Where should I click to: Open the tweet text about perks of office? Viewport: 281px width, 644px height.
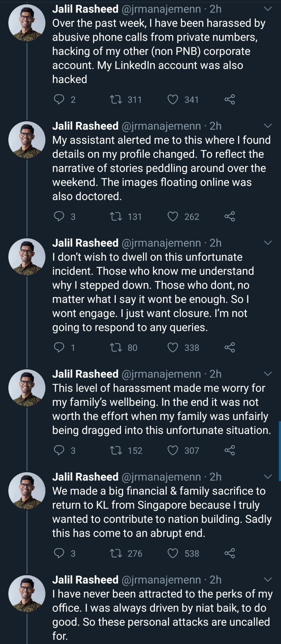point(162,615)
